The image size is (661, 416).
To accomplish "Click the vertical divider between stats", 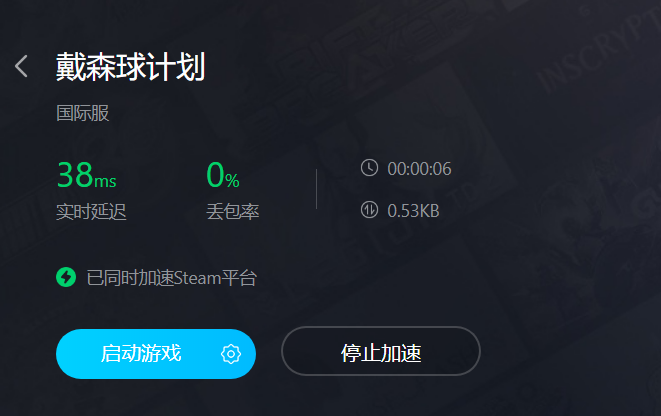I will point(316,189).
